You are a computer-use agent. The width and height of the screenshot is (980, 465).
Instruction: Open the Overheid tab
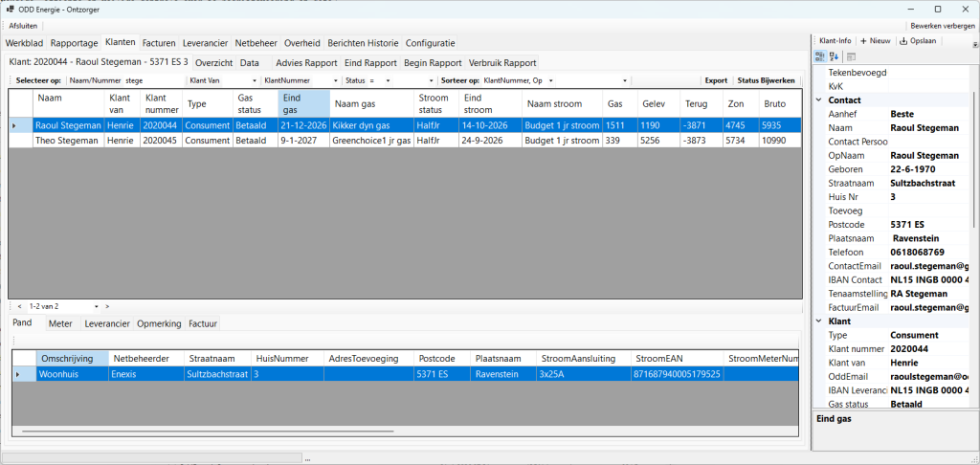[x=302, y=43]
